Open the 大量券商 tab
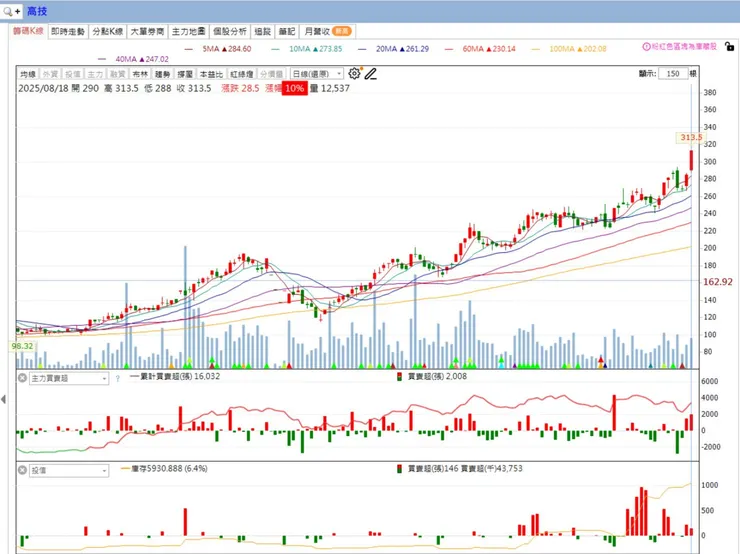Screen dimensions: 740x554 (x=147, y=31)
